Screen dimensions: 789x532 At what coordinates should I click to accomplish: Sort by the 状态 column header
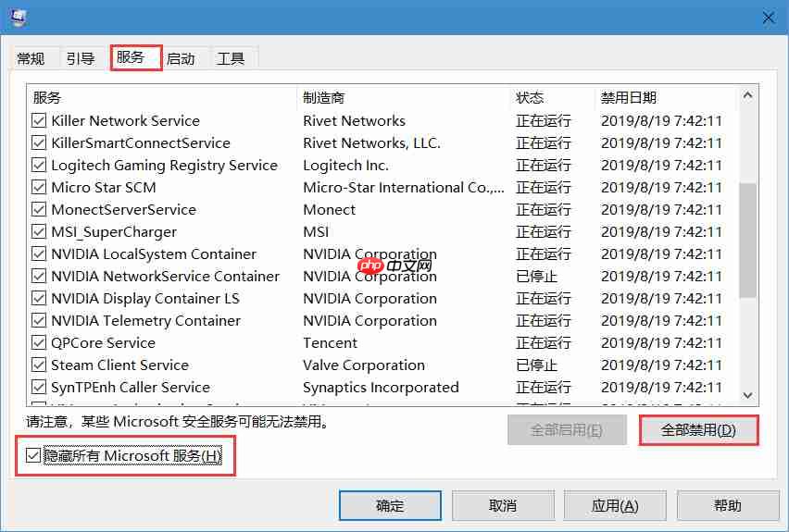[553, 97]
